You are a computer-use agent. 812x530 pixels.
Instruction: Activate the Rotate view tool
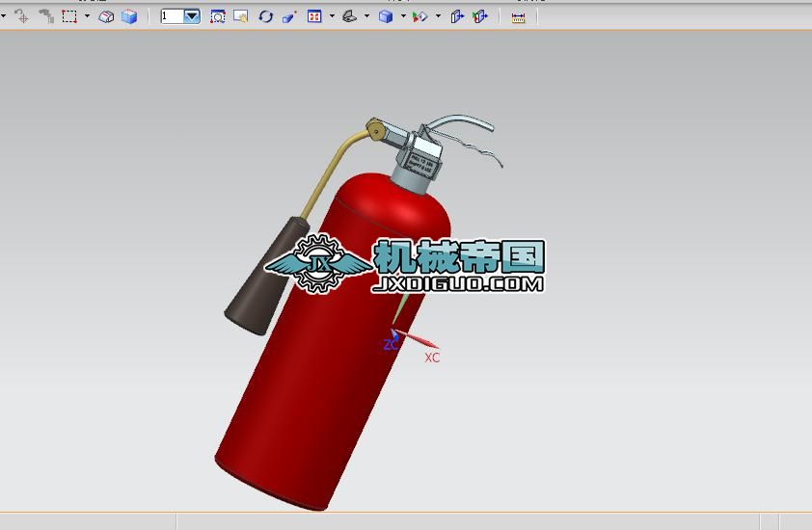265,17
